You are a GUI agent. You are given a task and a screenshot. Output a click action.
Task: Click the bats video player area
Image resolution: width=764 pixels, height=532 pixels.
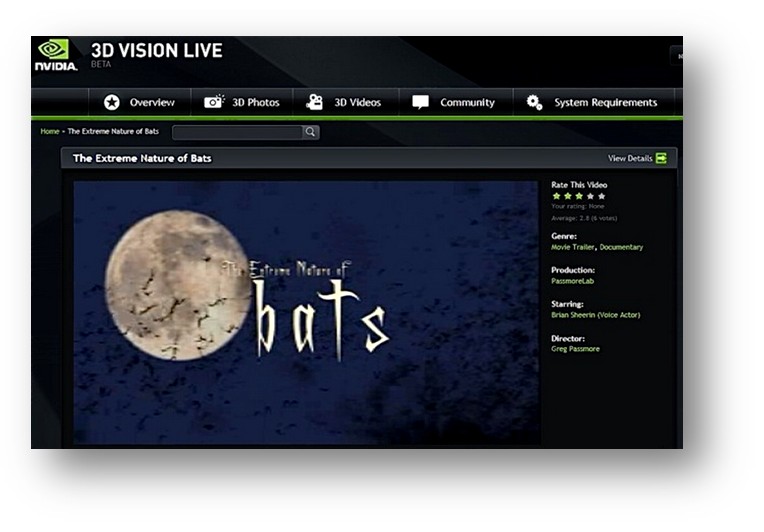coord(306,313)
